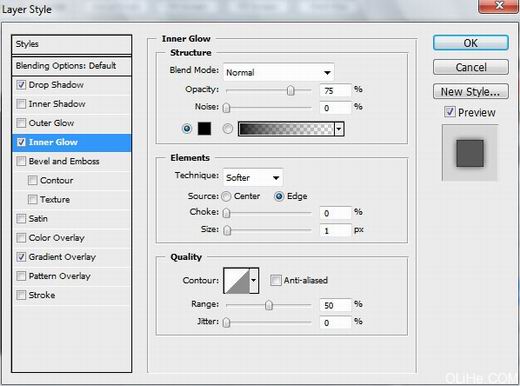The width and height of the screenshot is (520, 386).
Task: Enable the Inner Shadow checkbox
Action: [x=21, y=104]
